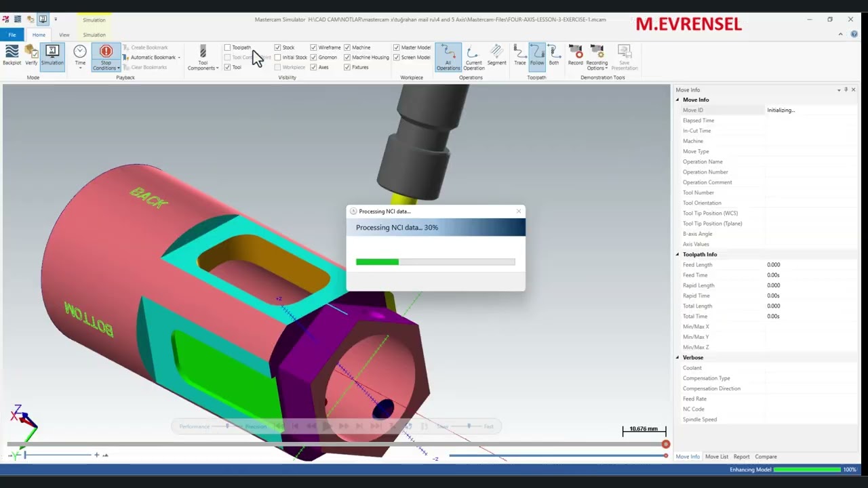Click the 10.676 mm scale indicator
868x488 pixels.
pos(644,430)
